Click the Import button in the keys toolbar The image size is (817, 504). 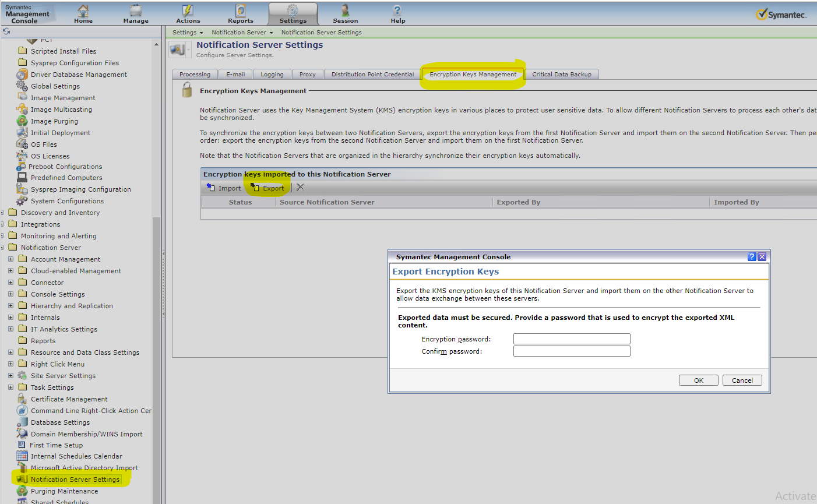pos(224,188)
